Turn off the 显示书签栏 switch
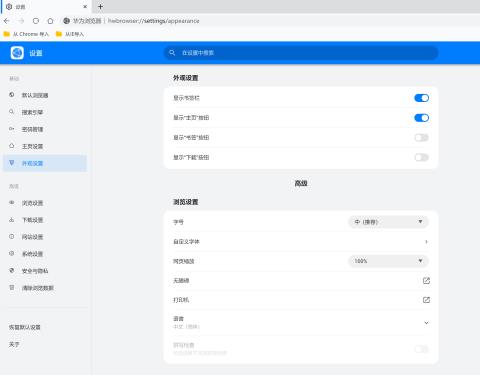The width and height of the screenshot is (480, 375). (x=421, y=98)
